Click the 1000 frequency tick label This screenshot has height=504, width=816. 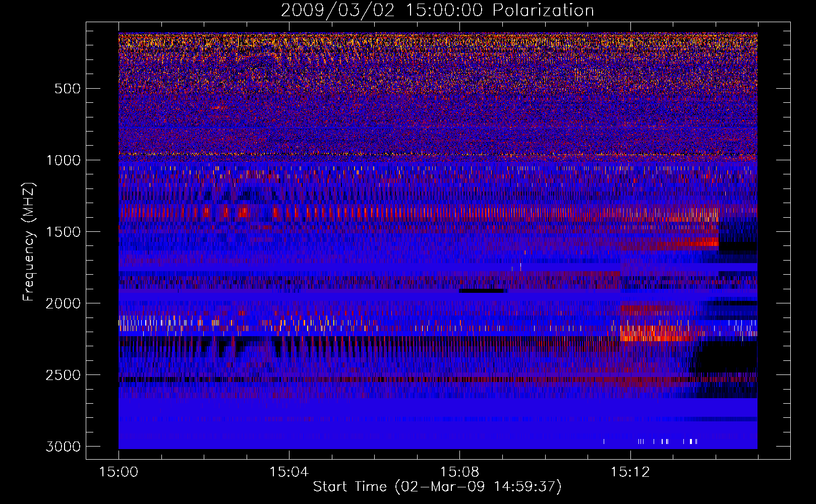click(x=63, y=160)
